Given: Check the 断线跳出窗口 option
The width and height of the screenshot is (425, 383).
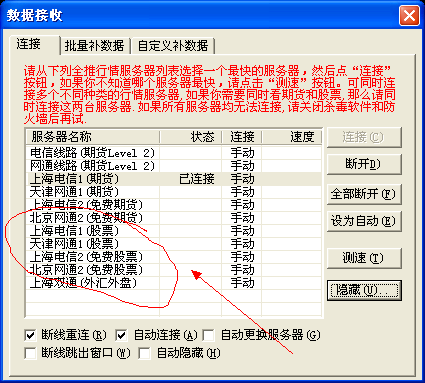Looking at the screenshot, I should [30, 353].
